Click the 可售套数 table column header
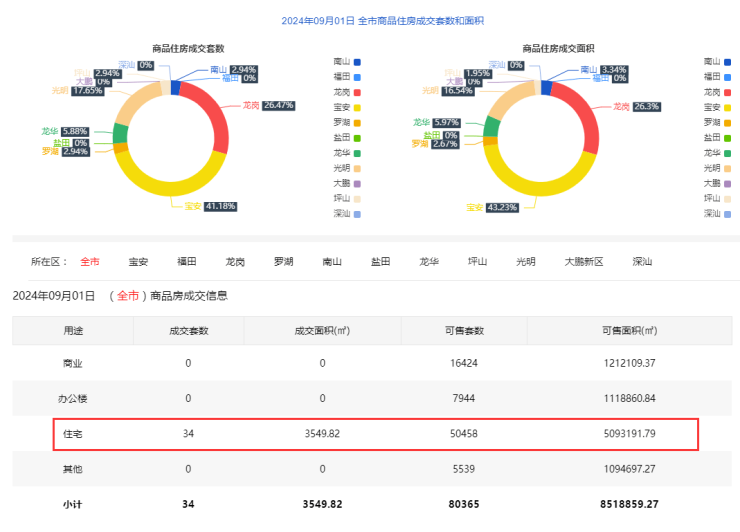This screenshot has height=532, width=740. [463, 331]
